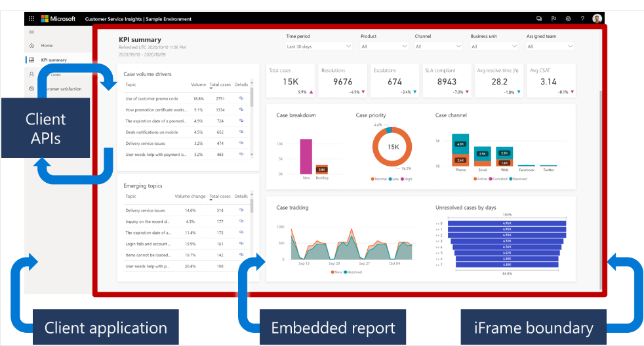644x346 pixels.
Task: Click the flag icon in top bar
Action: coord(553,19)
